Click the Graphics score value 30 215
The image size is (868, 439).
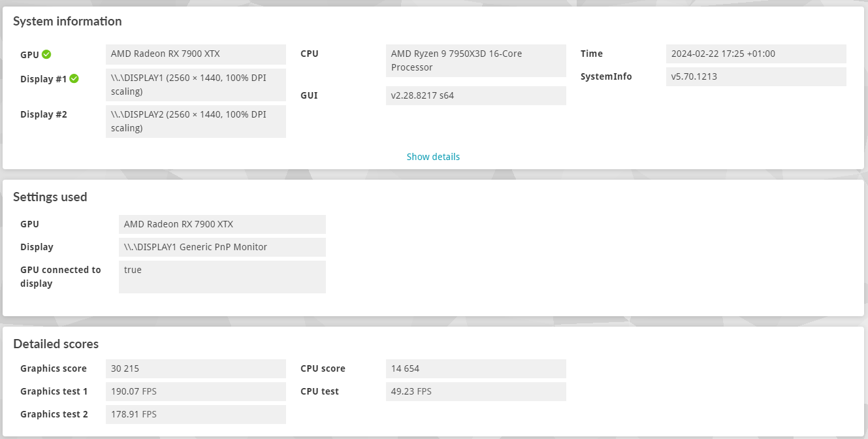click(196, 368)
